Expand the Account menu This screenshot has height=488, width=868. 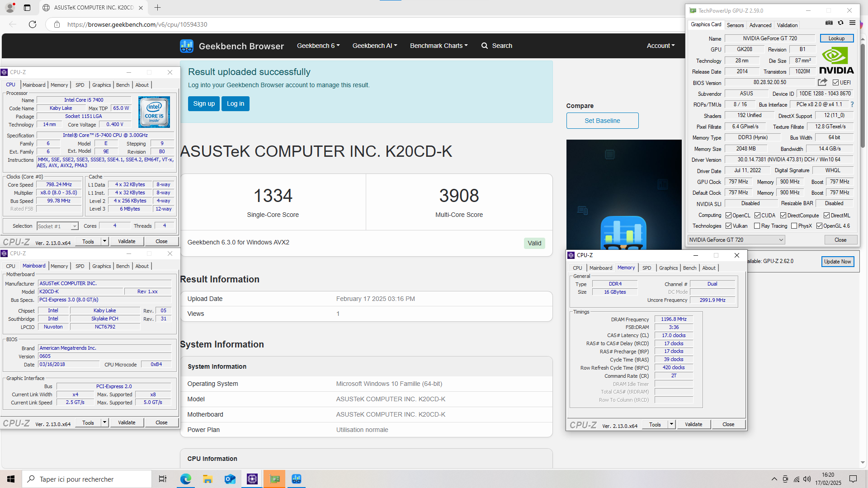[x=660, y=46]
